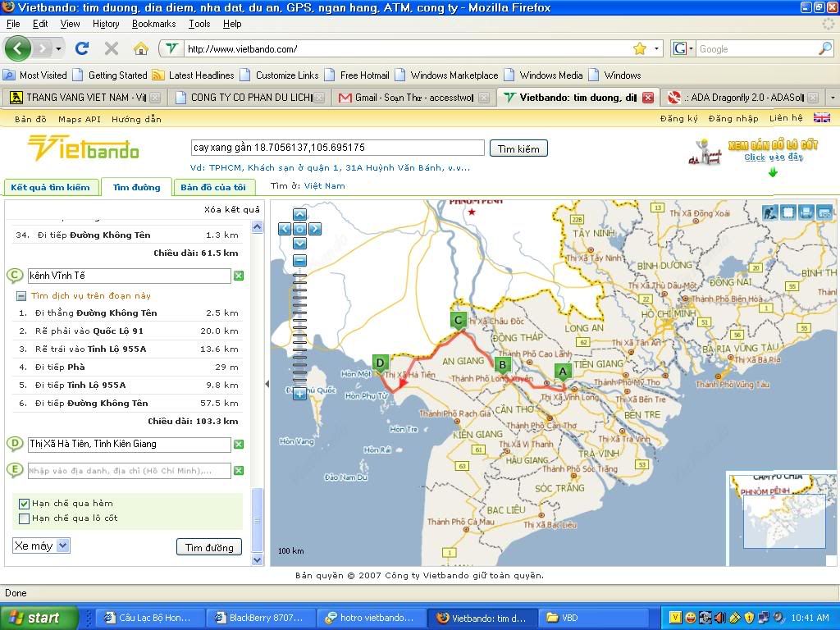840x630 pixels.
Task: Click the Google search magnifier icon
Action: [x=825, y=48]
